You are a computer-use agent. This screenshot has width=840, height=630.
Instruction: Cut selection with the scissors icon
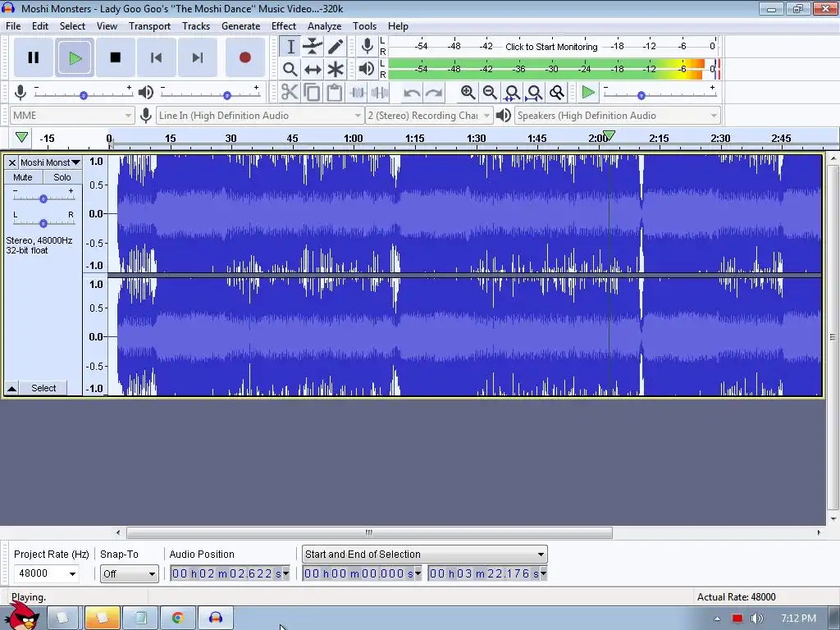[290, 93]
